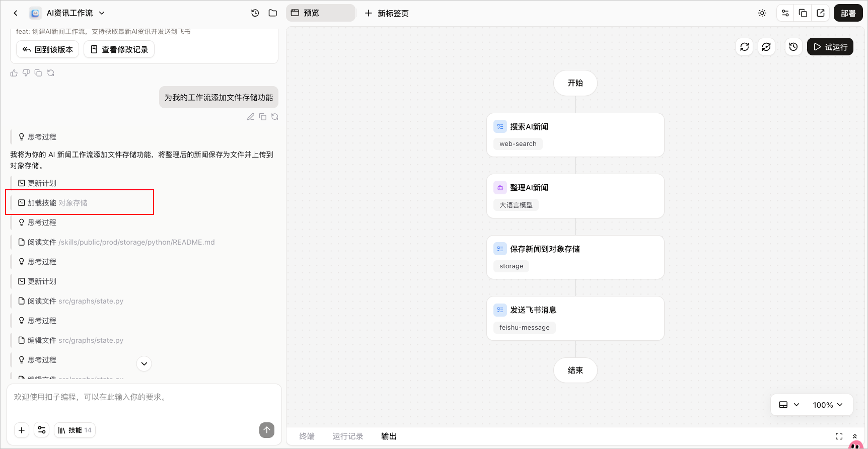Click the edit pencil icon under message

250,117
